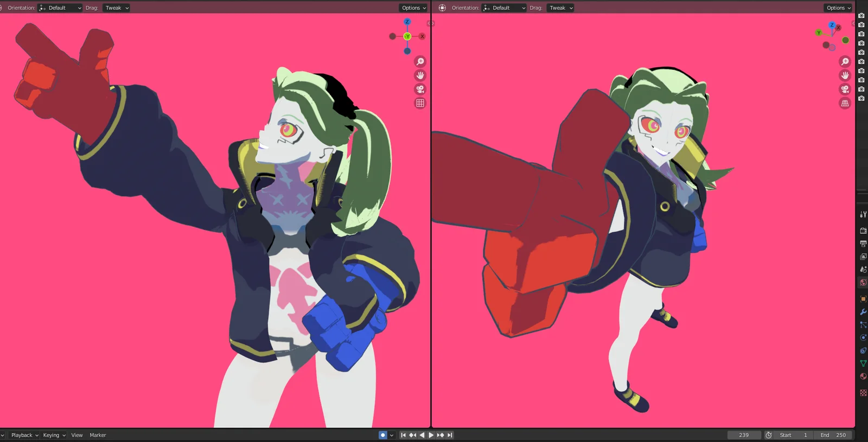
Task: Open the World properties tab
Action: click(863, 283)
